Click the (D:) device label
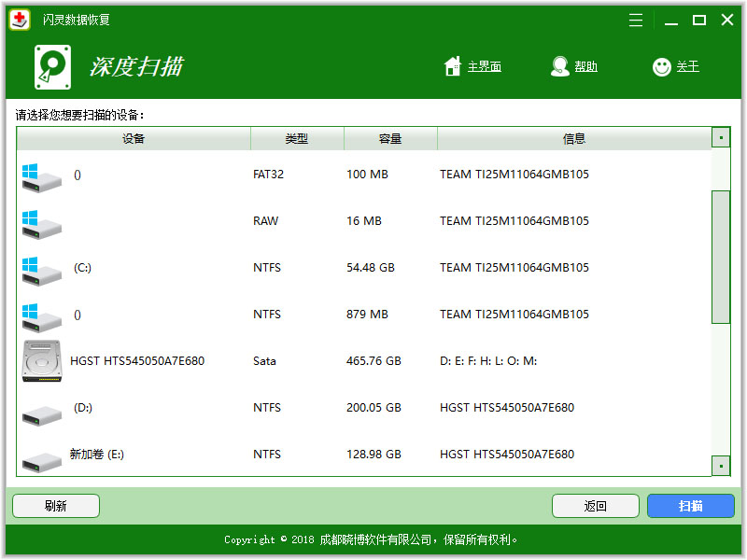Viewport: 747px width, 560px height. [83, 408]
